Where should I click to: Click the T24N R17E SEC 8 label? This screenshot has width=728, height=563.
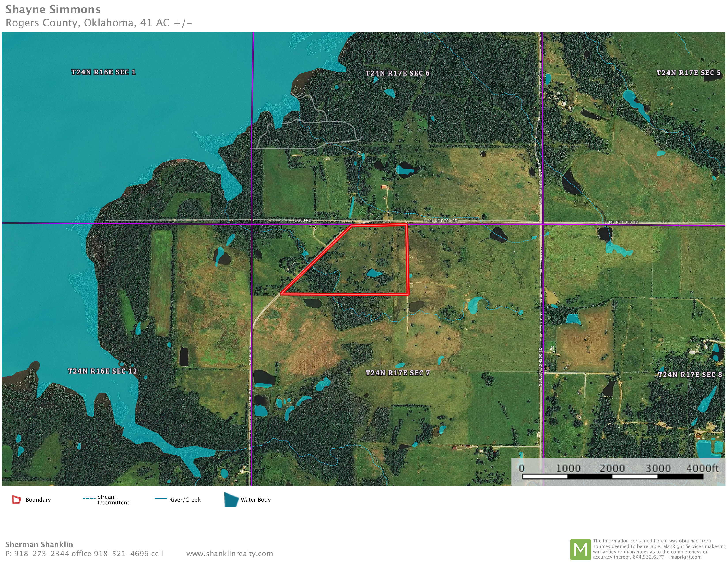click(690, 374)
